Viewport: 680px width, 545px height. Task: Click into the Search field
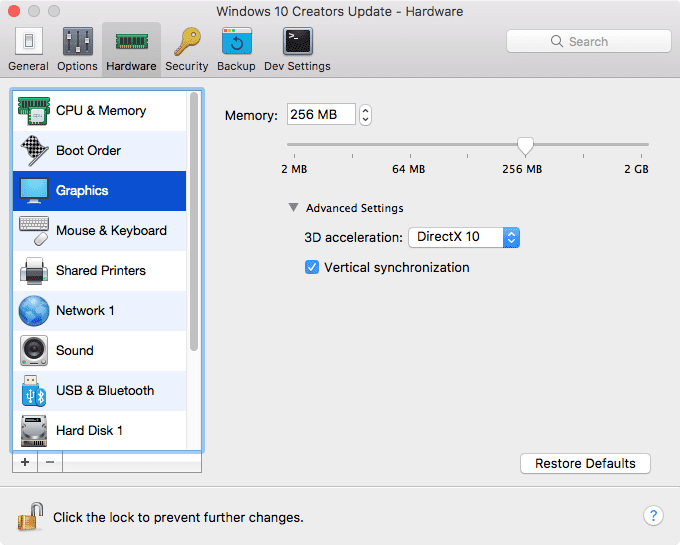click(588, 41)
